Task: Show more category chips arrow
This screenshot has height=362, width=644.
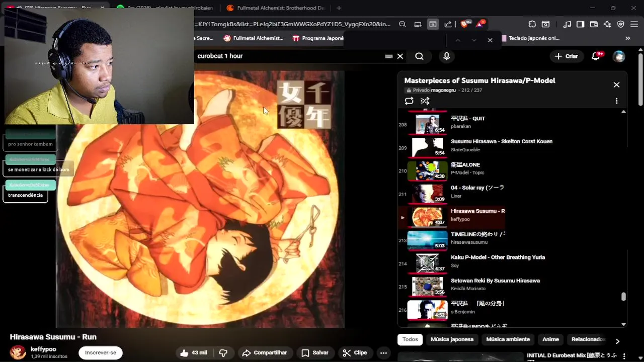Action: [617, 341]
